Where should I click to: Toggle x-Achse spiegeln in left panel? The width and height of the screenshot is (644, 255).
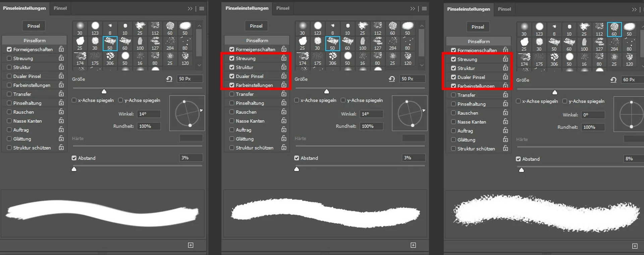point(74,100)
